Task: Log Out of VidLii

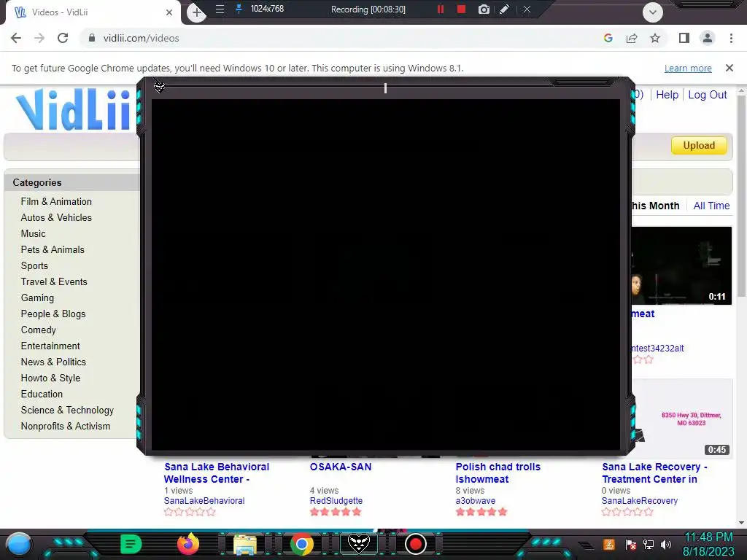Action: click(x=708, y=95)
